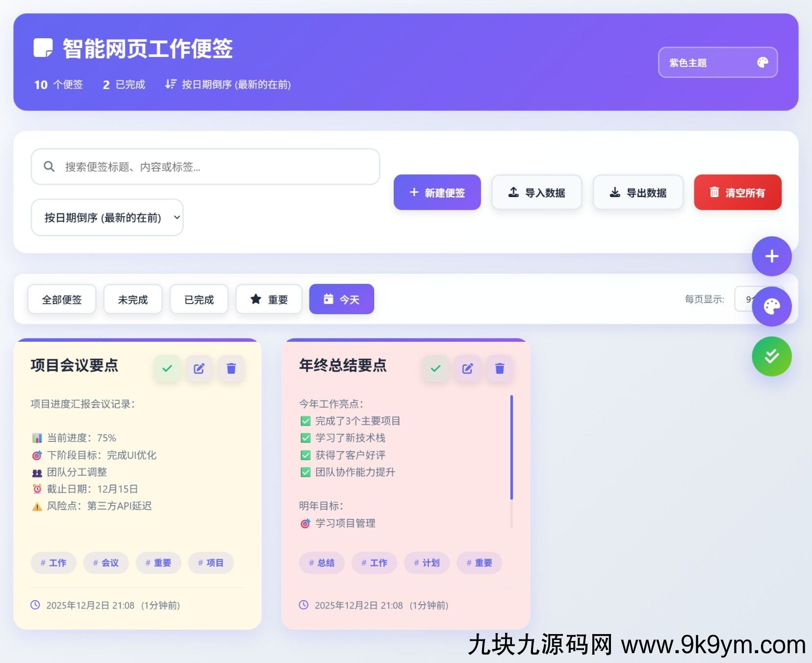Image resolution: width=812 pixels, height=663 pixels.
Task: Click the upload icon on 导入数据
Action: tap(513, 192)
